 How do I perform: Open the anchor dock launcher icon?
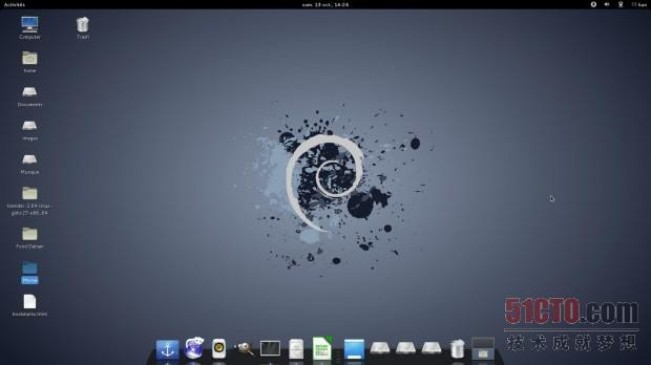coord(167,349)
